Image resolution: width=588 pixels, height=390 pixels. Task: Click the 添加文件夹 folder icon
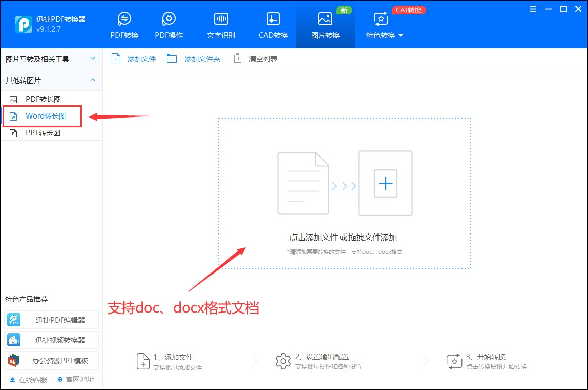pos(172,59)
